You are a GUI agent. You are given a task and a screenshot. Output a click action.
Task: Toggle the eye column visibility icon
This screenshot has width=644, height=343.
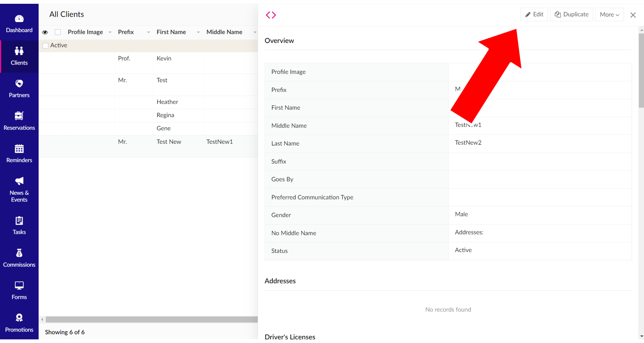[x=45, y=32]
